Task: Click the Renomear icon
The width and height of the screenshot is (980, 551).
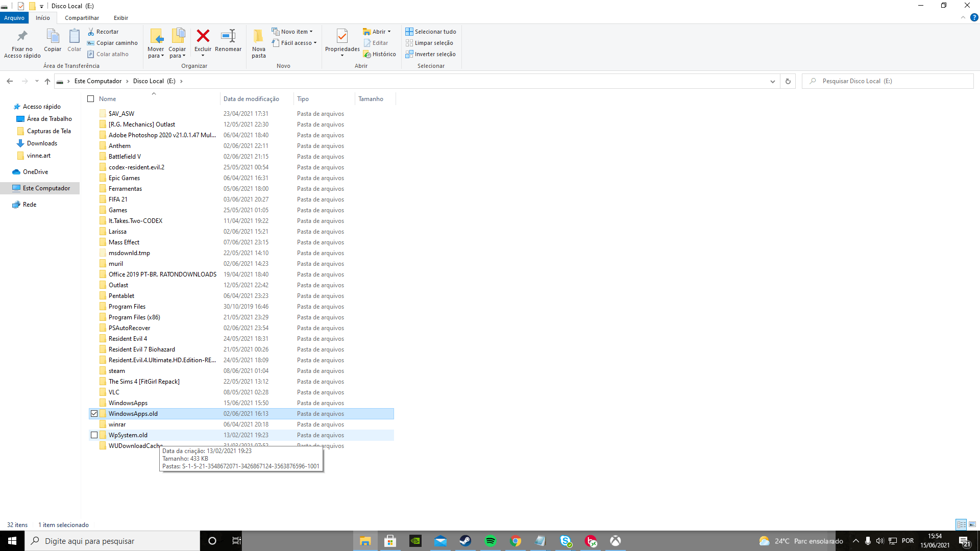Action: pyautogui.click(x=228, y=40)
